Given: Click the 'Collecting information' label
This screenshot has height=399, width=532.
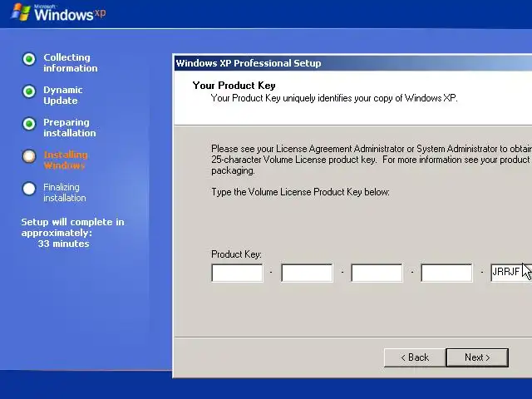Looking at the screenshot, I should pos(70,63).
